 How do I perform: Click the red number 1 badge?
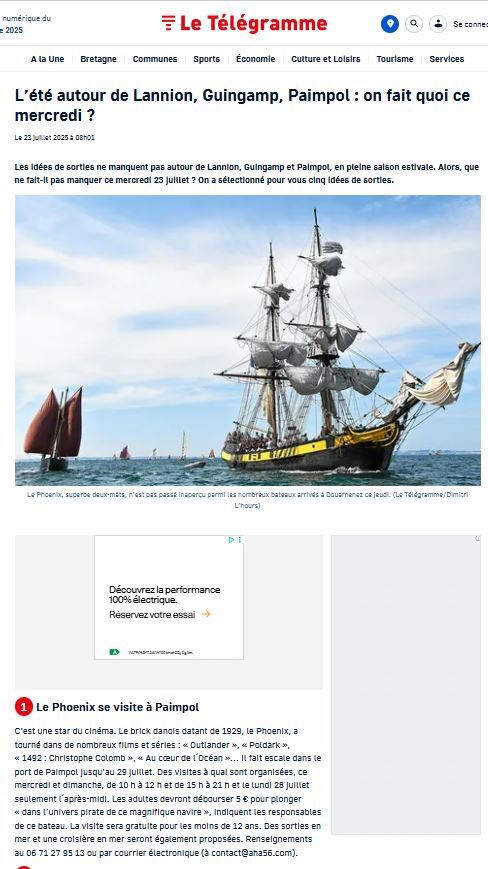(x=24, y=707)
